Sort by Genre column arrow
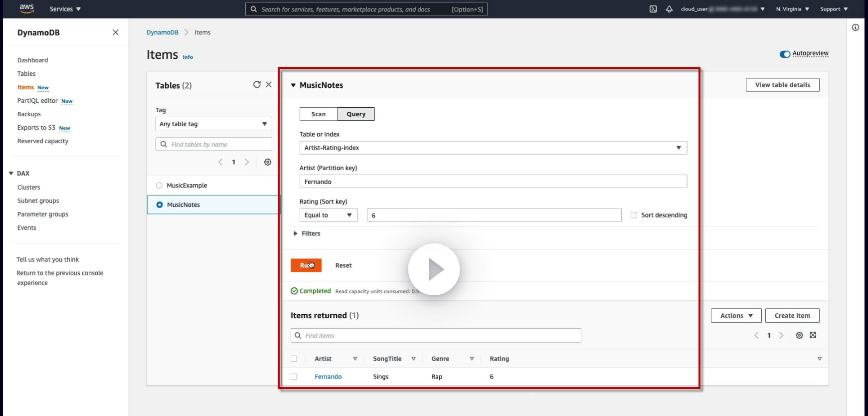Viewport: 868px width, 416px height. 472,359
